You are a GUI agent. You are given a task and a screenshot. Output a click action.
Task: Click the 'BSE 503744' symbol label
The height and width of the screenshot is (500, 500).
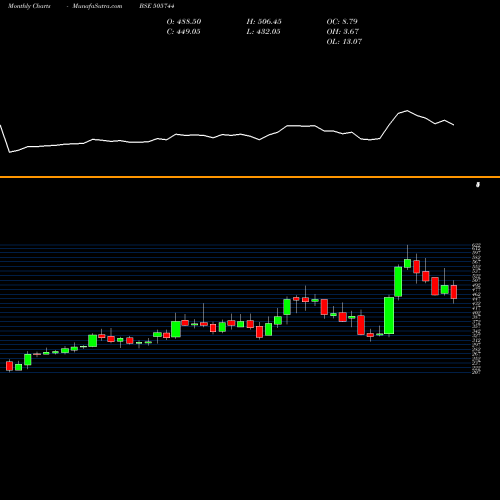(157, 6)
